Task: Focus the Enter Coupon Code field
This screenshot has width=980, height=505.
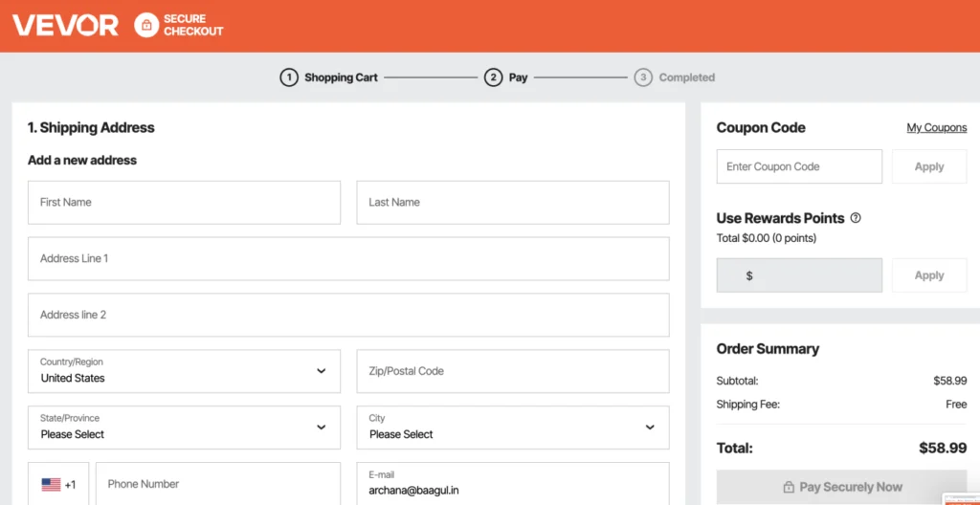Action: point(799,166)
